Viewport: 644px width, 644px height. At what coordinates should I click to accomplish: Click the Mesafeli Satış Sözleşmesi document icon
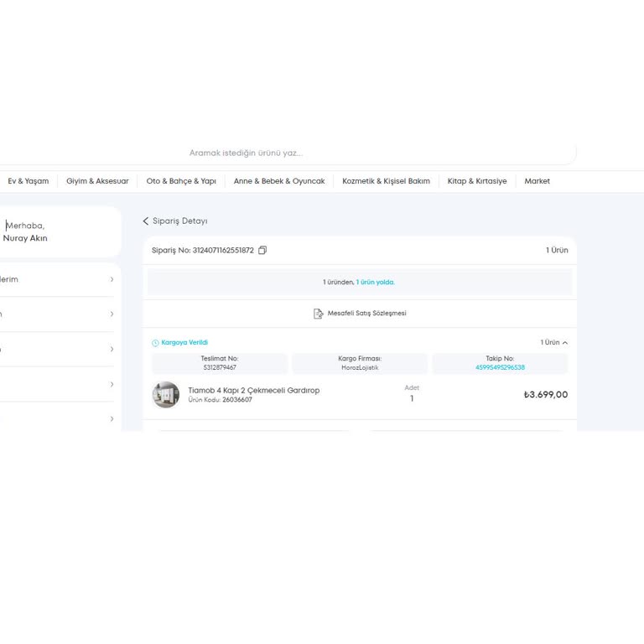[x=318, y=314]
